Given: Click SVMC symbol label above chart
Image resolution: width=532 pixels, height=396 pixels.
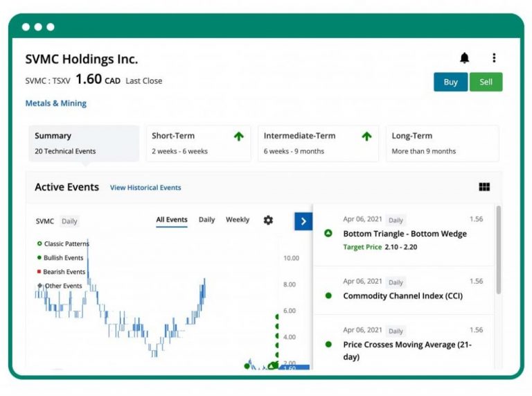Looking at the screenshot, I should click(45, 221).
